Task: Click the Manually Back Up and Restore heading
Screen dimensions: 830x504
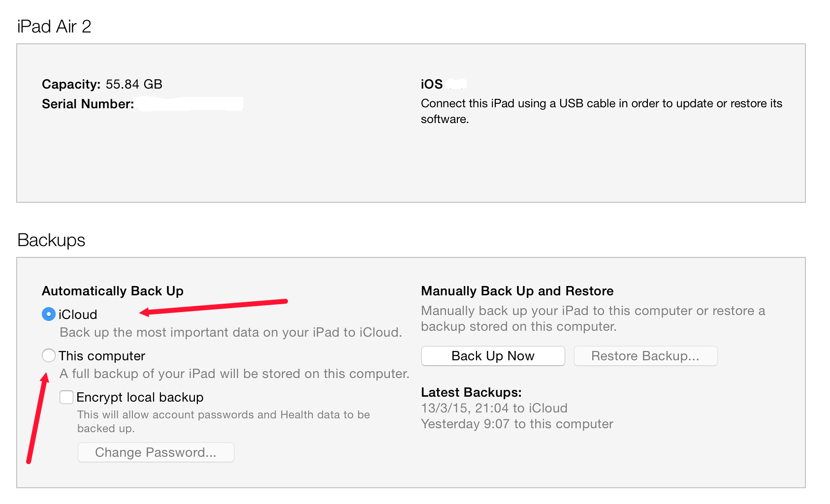Action: [517, 291]
